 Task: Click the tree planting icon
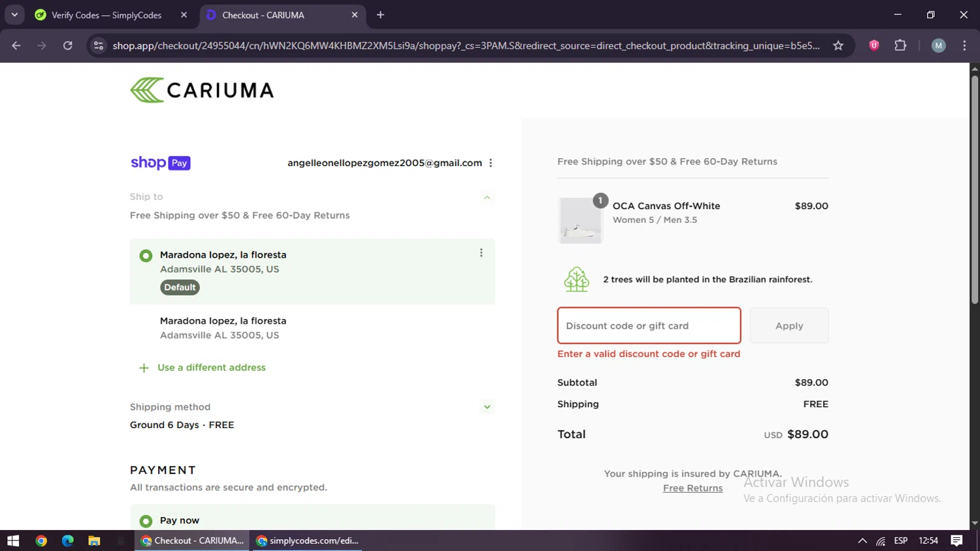click(x=576, y=279)
